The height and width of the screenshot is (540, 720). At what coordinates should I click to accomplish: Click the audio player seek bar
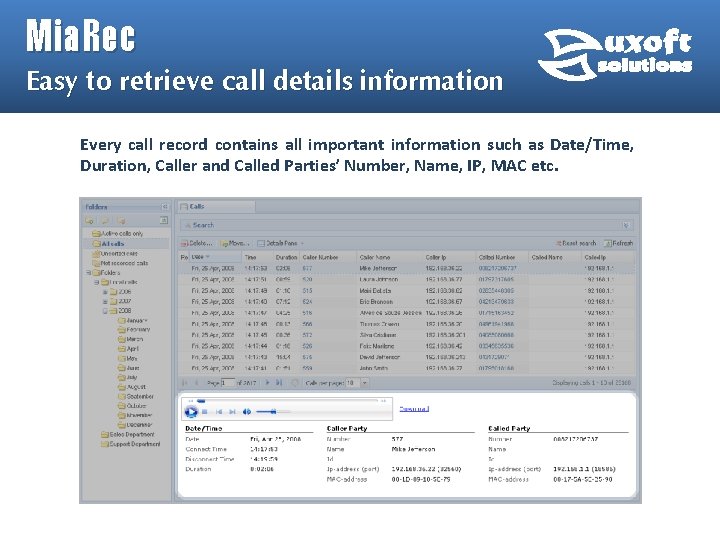pos(287,401)
